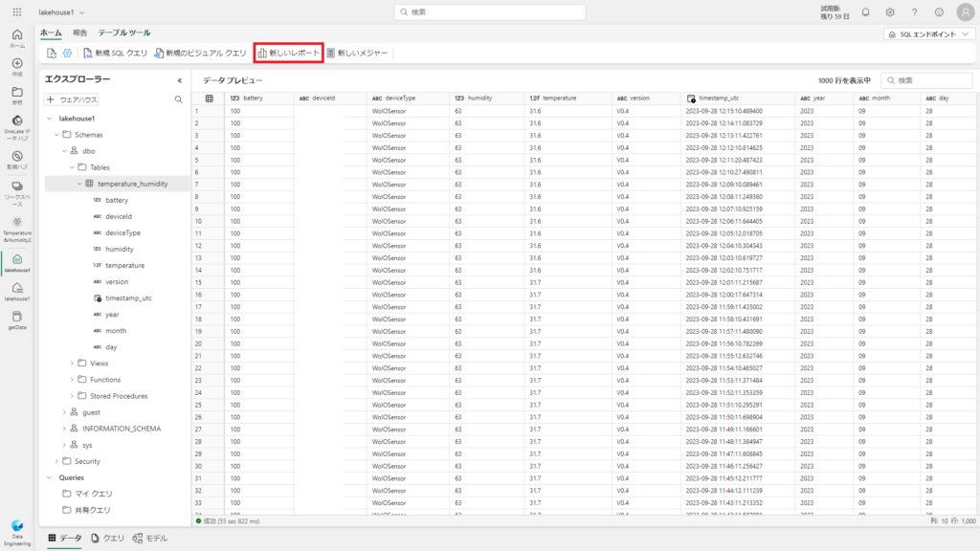Open the app launcher waffle icon
Viewport: 980px width, 551px height.
(17, 12)
